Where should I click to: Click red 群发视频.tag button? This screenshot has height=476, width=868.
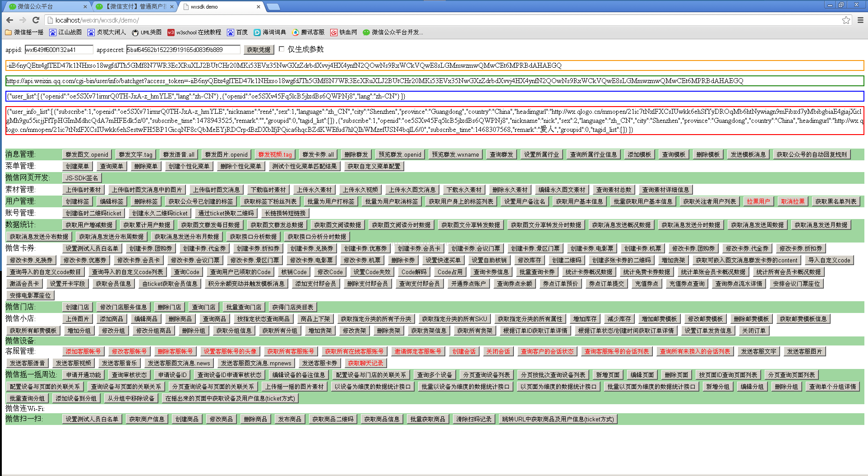click(x=275, y=154)
